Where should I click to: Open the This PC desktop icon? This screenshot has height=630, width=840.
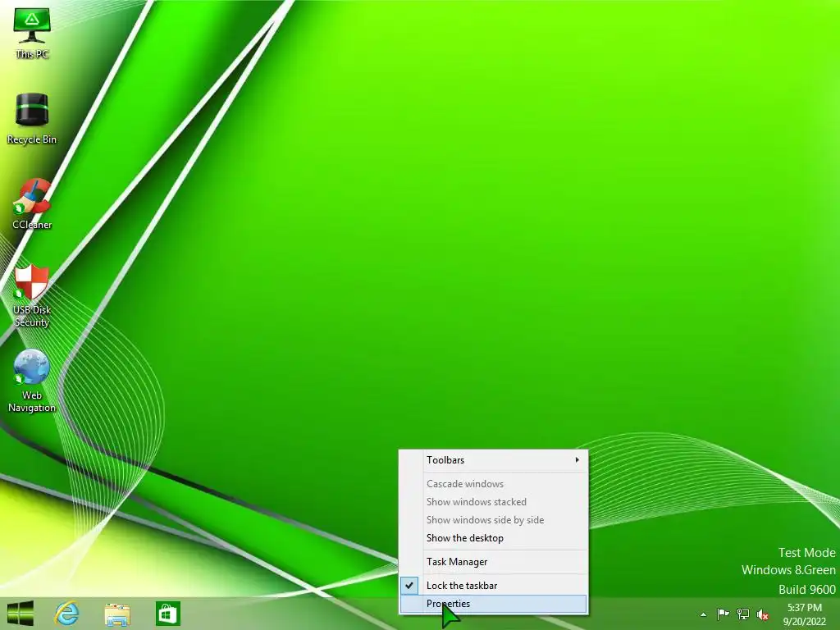(x=32, y=33)
